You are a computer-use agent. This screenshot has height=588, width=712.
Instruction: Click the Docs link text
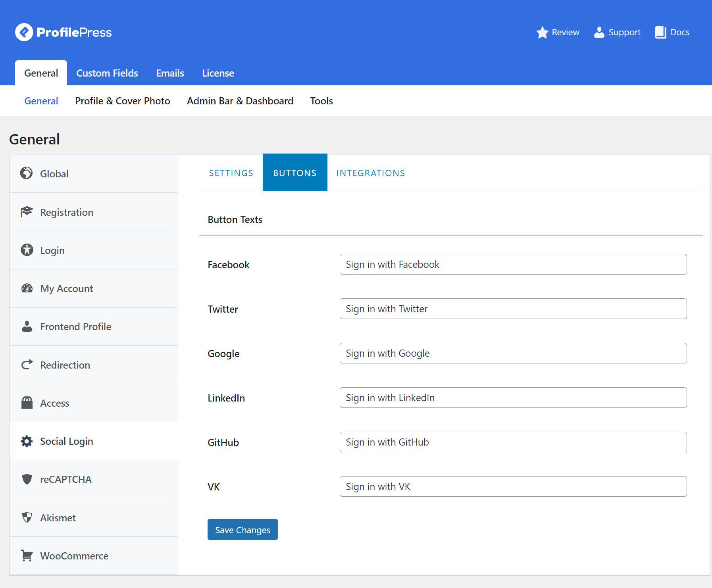(679, 33)
